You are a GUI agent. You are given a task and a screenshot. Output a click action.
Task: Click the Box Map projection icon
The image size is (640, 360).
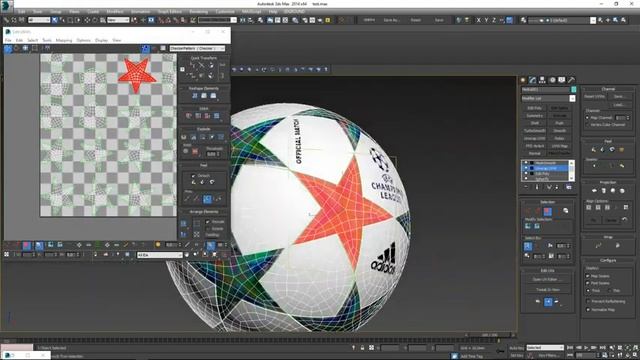pyautogui.click(x=622, y=191)
